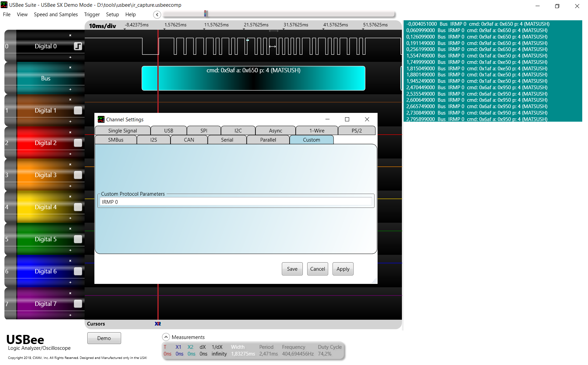588x365 pixels.
Task: Select decoder row at -0,004051000
Action: [x=478, y=24]
